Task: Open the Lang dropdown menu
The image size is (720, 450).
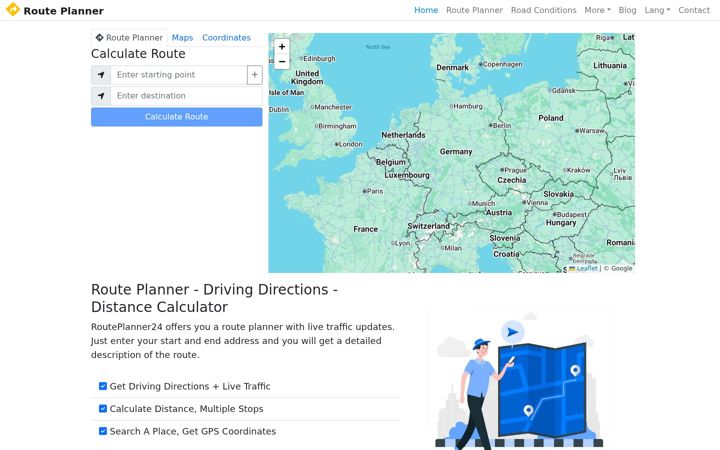Action: [x=657, y=10]
